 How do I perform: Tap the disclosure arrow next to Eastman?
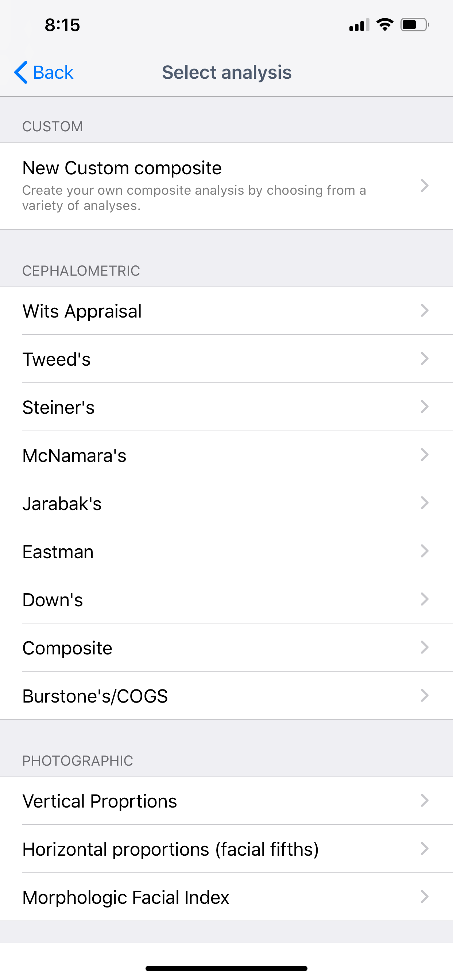click(x=425, y=551)
